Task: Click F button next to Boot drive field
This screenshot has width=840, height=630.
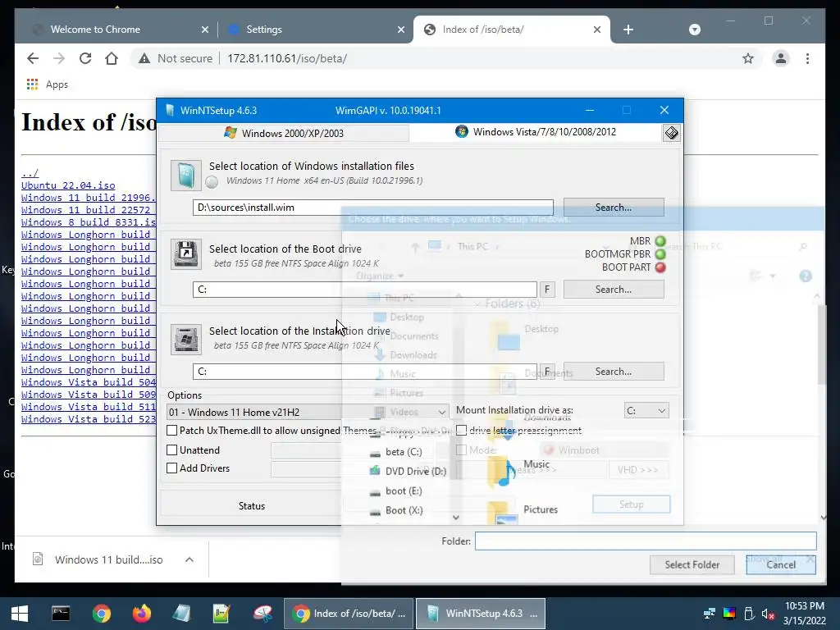Action: (x=547, y=290)
